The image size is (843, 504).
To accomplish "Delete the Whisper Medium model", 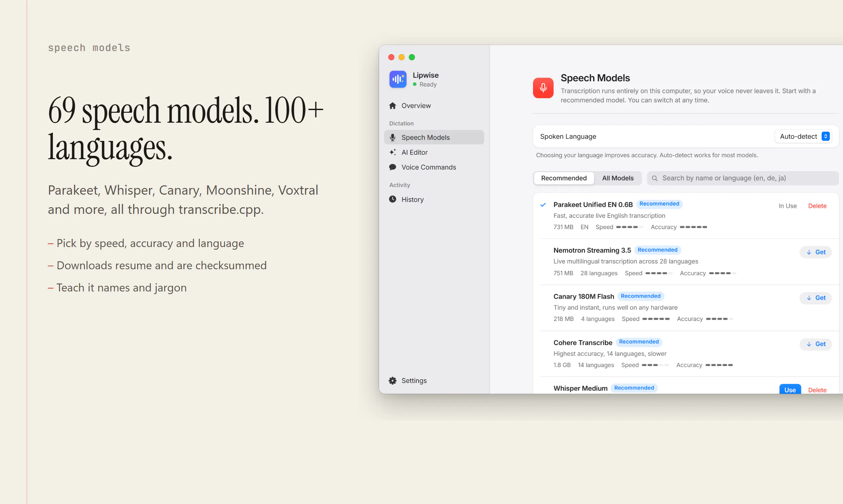I will (x=817, y=390).
